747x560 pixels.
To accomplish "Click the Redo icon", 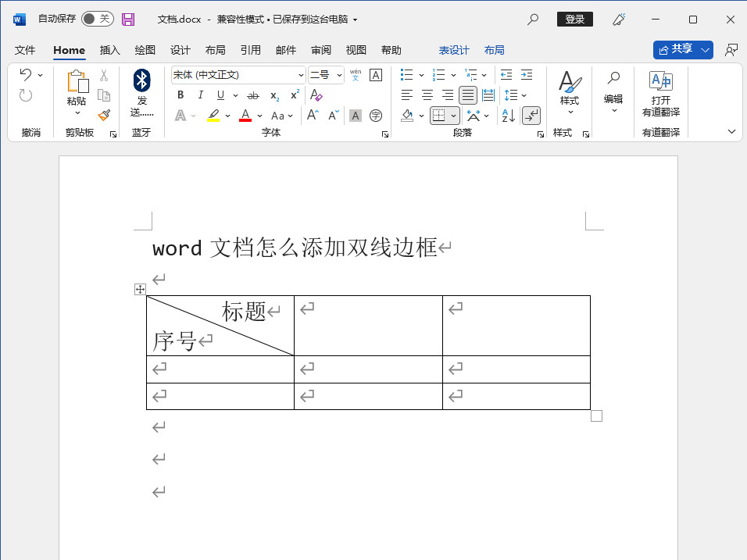I will coord(26,95).
